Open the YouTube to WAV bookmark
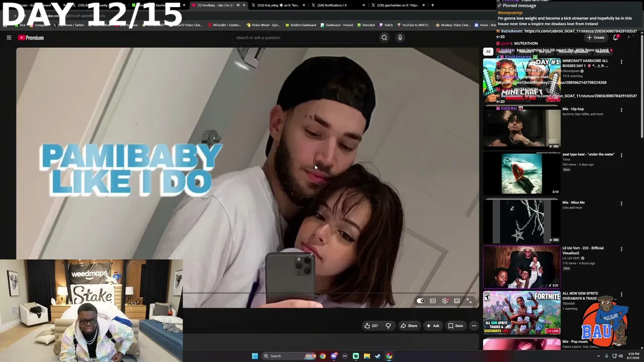Screen dimensions: 644x362 pyautogui.click(x=414, y=25)
